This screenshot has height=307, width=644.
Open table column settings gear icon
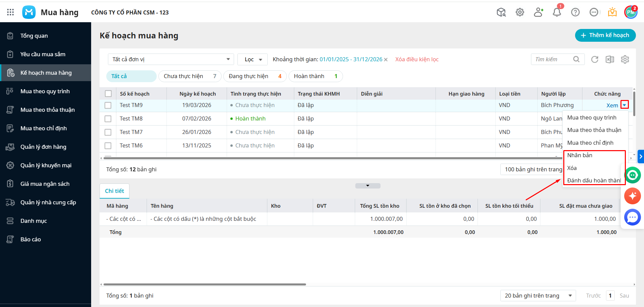(625, 60)
